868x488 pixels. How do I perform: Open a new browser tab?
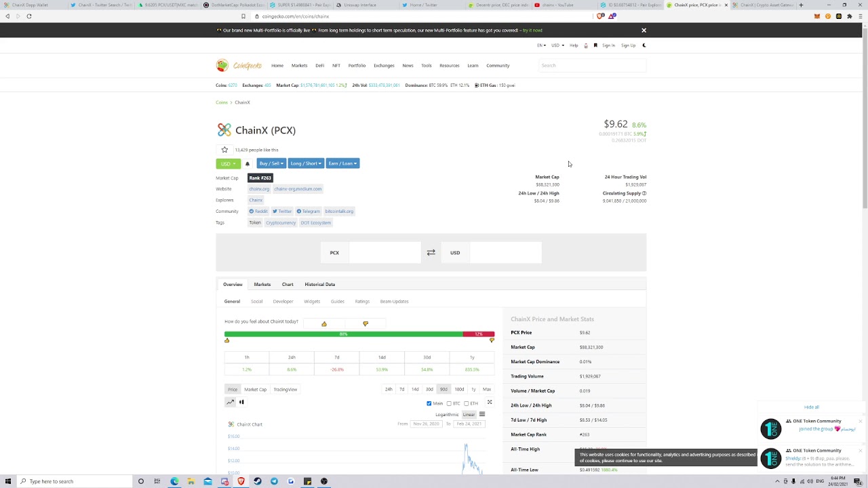point(801,5)
